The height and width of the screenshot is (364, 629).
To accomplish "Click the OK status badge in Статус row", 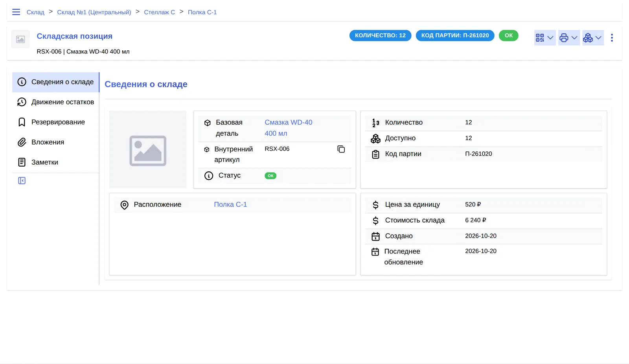I will click(270, 176).
